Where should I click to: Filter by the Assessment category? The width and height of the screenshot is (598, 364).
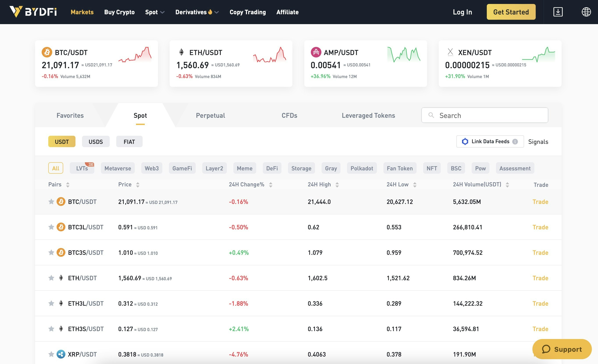tap(515, 168)
